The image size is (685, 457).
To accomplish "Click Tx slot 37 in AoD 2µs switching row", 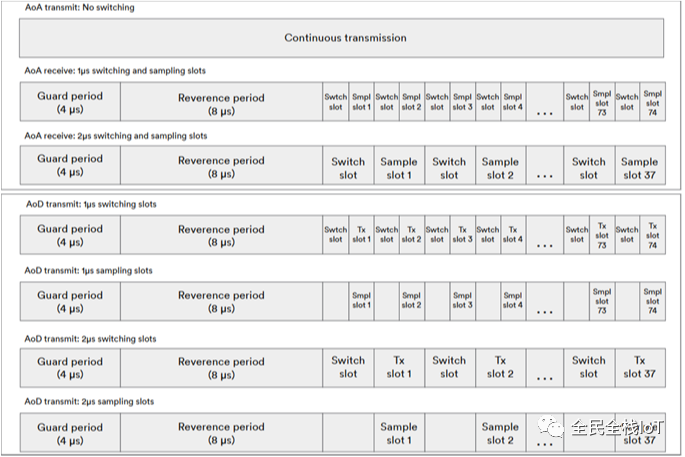I will [x=639, y=367].
